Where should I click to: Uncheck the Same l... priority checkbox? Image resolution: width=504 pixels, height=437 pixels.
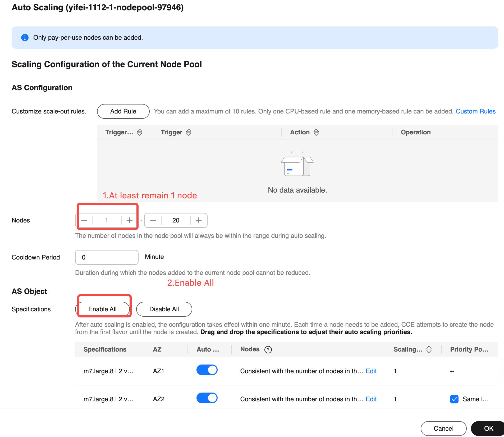click(x=454, y=399)
